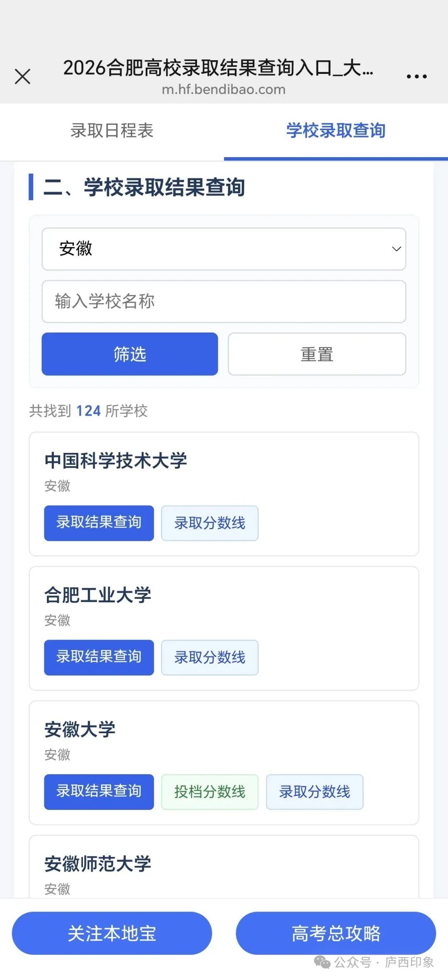The width and height of the screenshot is (448, 980).
Task: Open 录取结果查询 for 安徽大学
Action: click(99, 792)
